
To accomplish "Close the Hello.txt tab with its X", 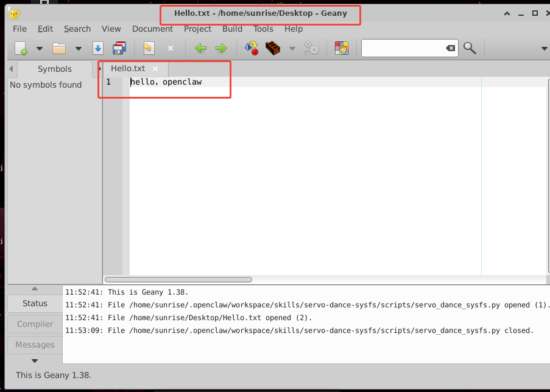I will 155,69.
